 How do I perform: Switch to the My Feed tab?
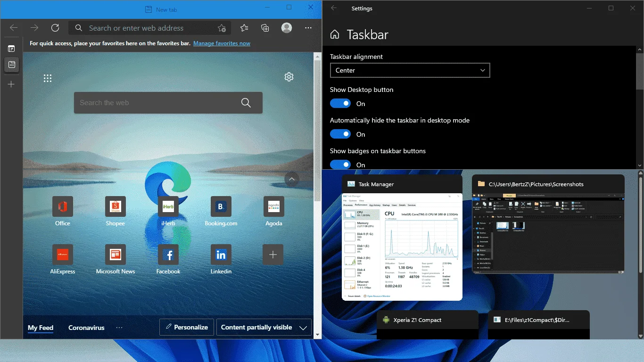(41, 328)
